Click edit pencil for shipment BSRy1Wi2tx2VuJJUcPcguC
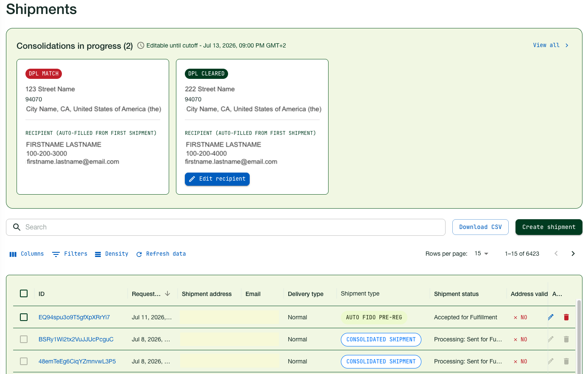This screenshot has height=374, width=588. tap(551, 339)
